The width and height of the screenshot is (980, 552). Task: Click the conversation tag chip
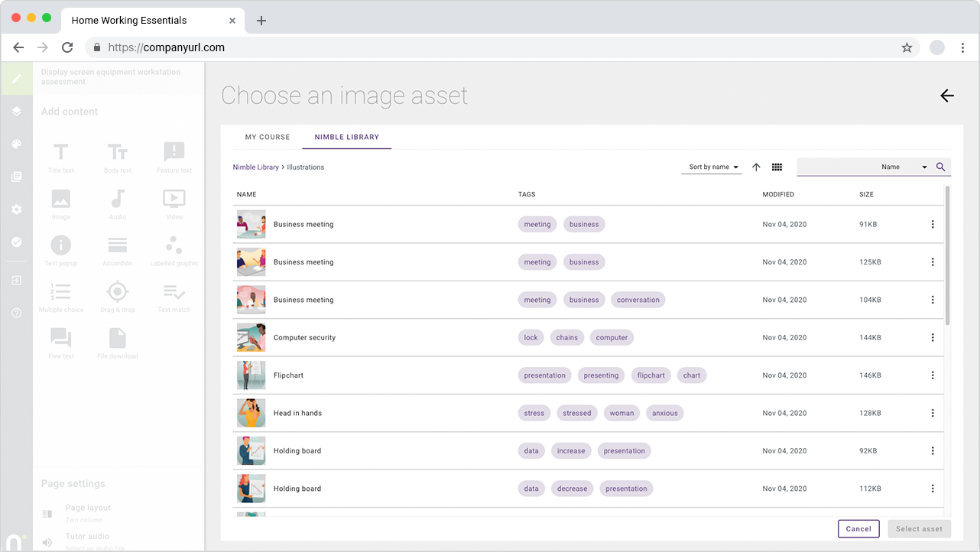coord(638,300)
